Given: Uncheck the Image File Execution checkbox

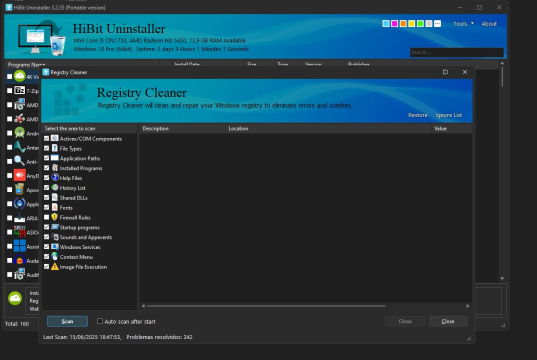Looking at the screenshot, I should [x=47, y=266].
